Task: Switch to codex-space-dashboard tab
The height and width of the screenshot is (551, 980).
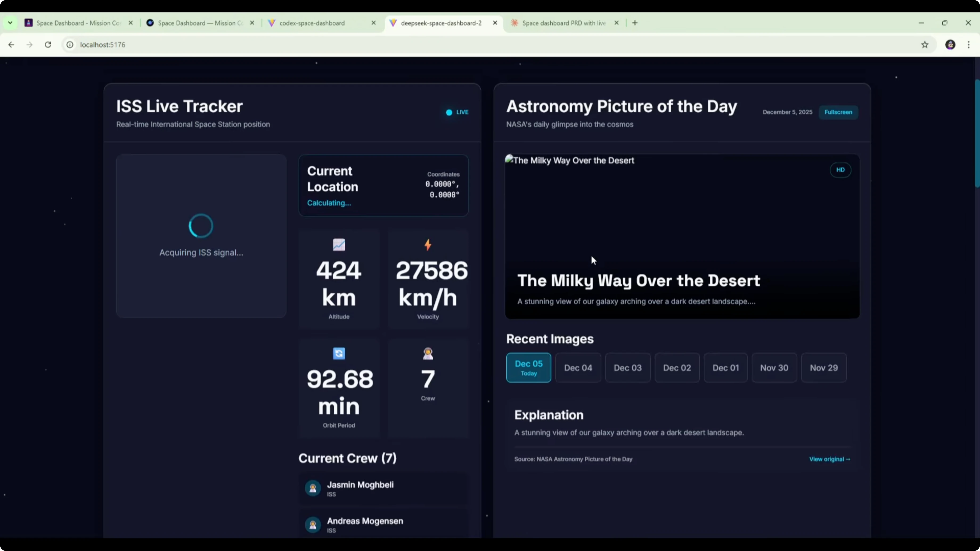Action: (312, 23)
